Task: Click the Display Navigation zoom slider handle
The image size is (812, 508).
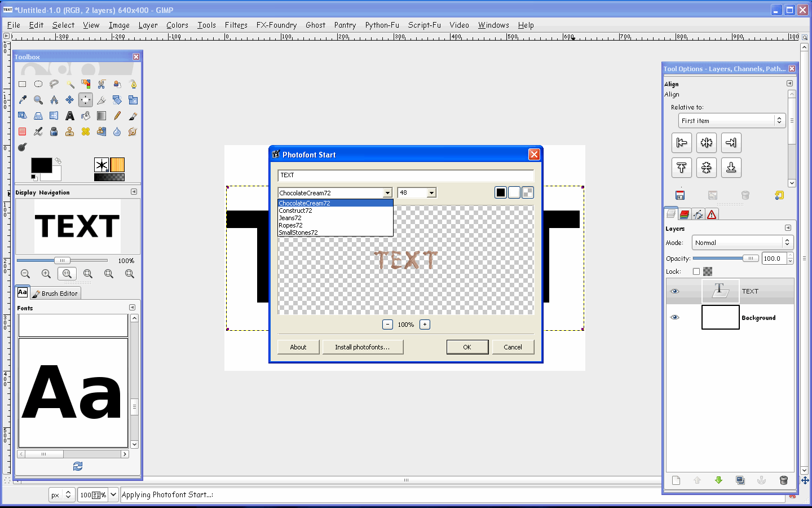Action: tap(62, 260)
